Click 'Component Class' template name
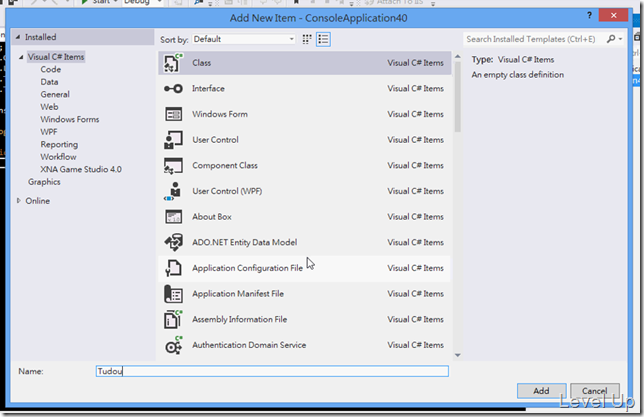This screenshot has width=644, height=417. [x=225, y=166]
